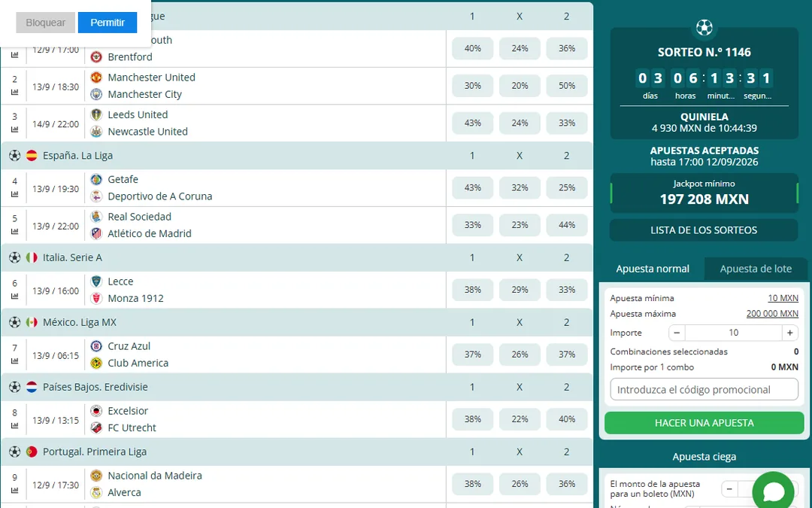
Task: Set amount to maximum 200 000 MXN link
Action: (x=772, y=314)
